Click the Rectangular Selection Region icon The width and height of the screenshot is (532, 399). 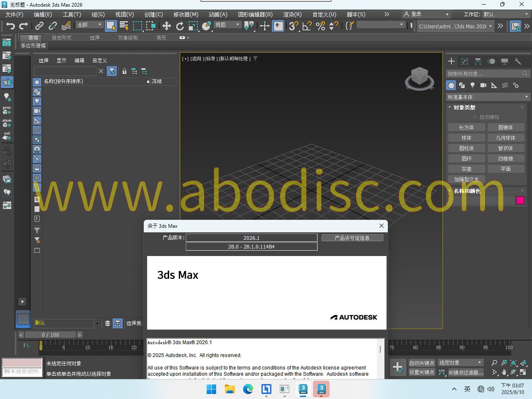[137, 26]
